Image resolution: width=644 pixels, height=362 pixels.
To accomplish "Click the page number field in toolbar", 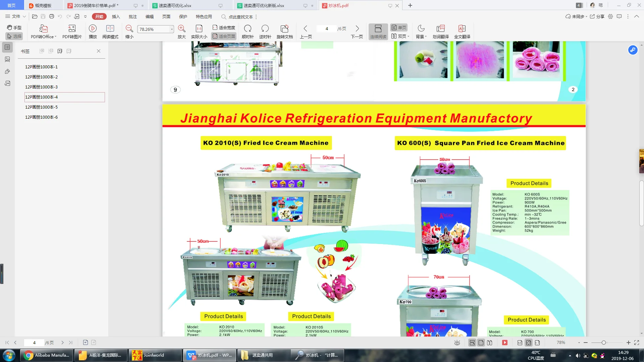I will (x=327, y=29).
